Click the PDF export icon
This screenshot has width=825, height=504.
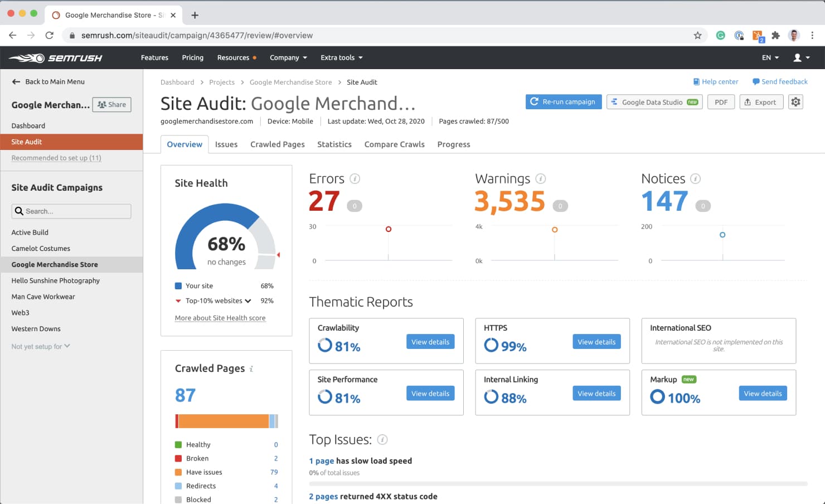click(x=721, y=101)
